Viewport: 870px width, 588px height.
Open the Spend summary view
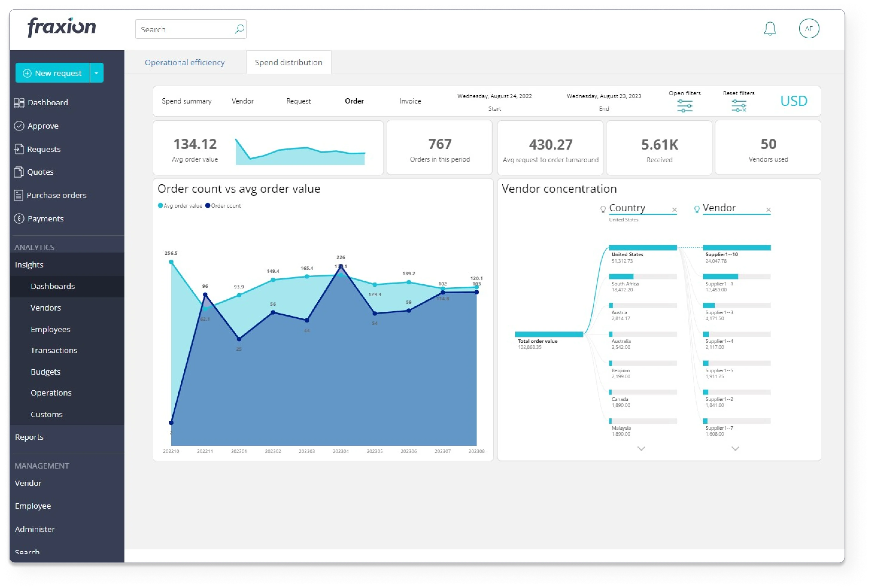186,101
